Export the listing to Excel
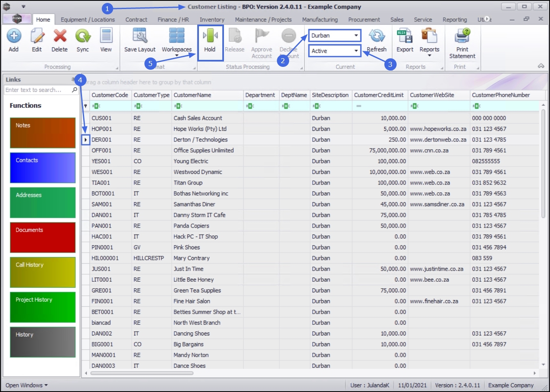The width and height of the screenshot is (550, 392). (405, 36)
